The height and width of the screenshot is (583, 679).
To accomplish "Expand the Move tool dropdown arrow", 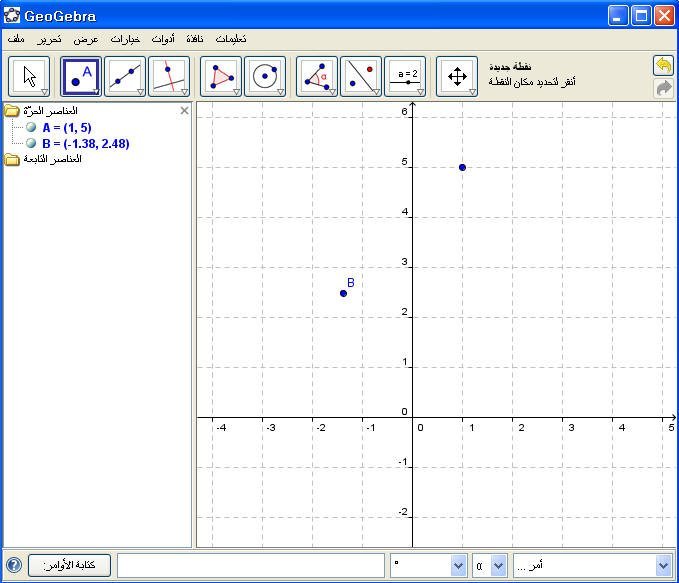I will click(x=44, y=92).
